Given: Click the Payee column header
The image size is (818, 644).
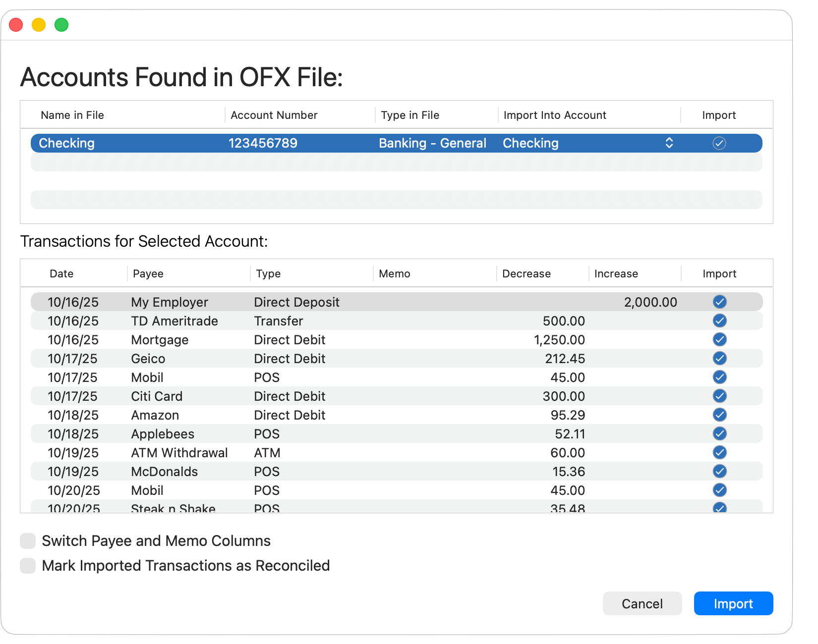Looking at the screenshot, I should pyautogui.click(x=148, y=273).
